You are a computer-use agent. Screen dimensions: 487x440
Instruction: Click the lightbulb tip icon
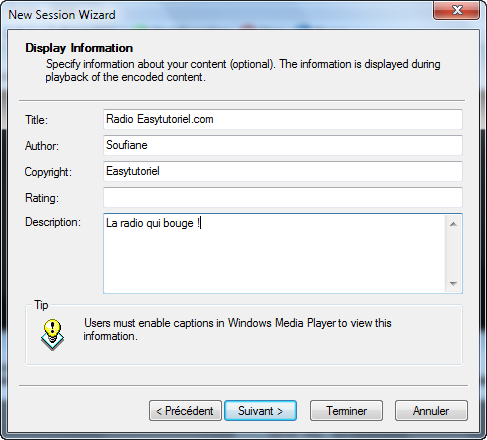tap(52, 335)
